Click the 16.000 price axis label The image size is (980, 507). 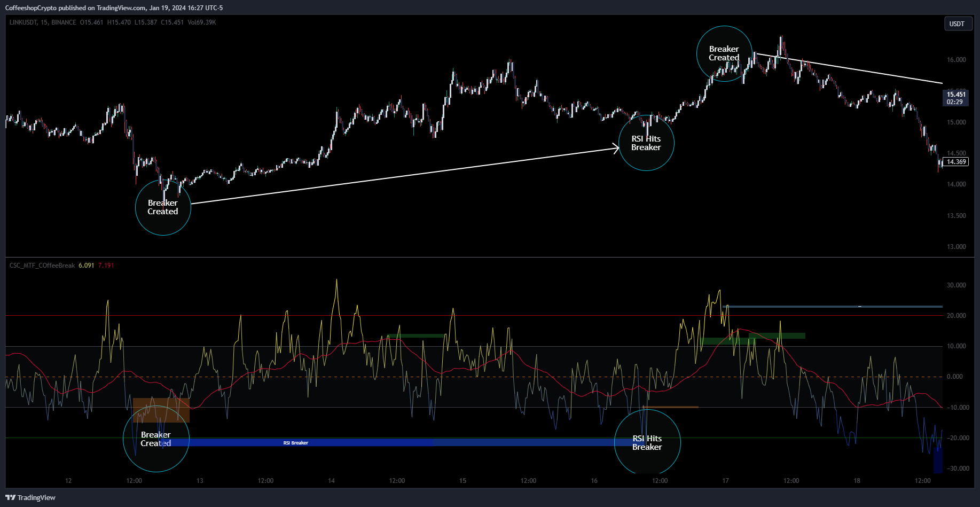coord(957,60)
